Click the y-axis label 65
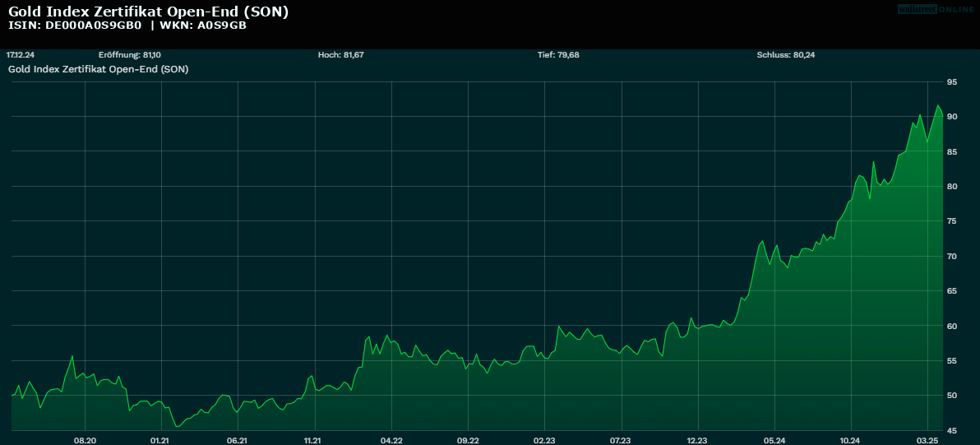This screenshot has height=445, width=980. coord(952,291)
